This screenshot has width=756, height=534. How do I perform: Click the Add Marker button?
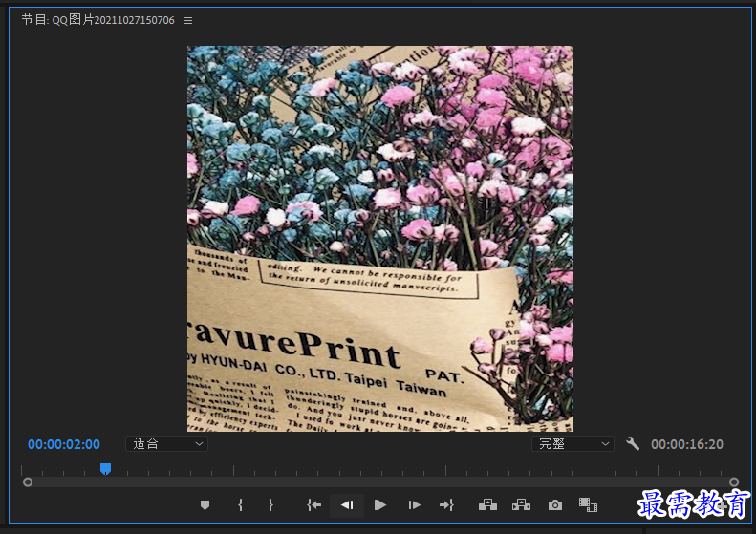(x=205, y=505)
